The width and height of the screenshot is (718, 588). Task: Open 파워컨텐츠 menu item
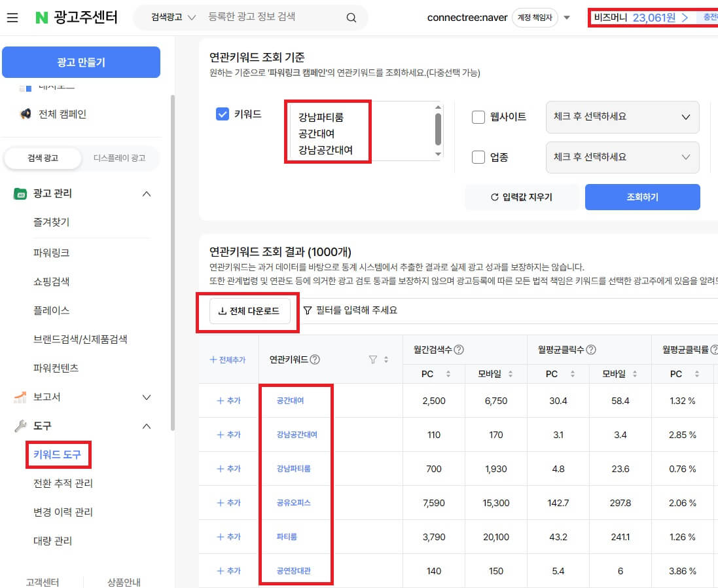pyautogui.click(x=56, y=368)
